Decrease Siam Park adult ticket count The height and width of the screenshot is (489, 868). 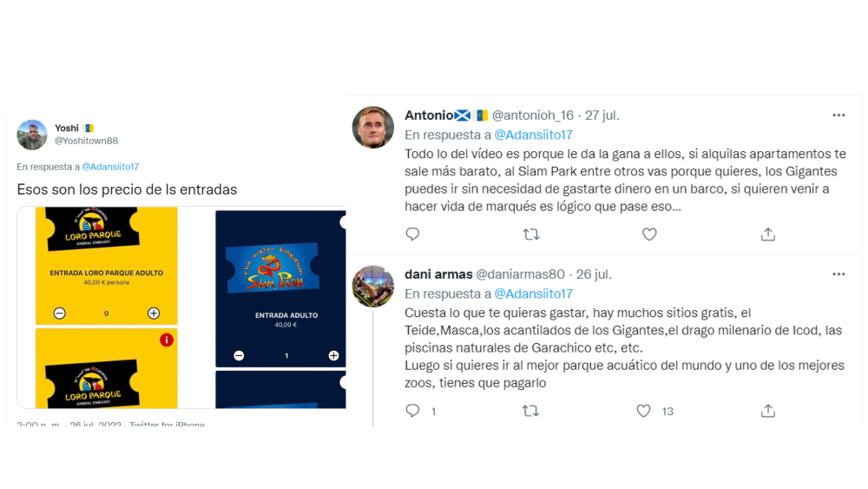239,355
